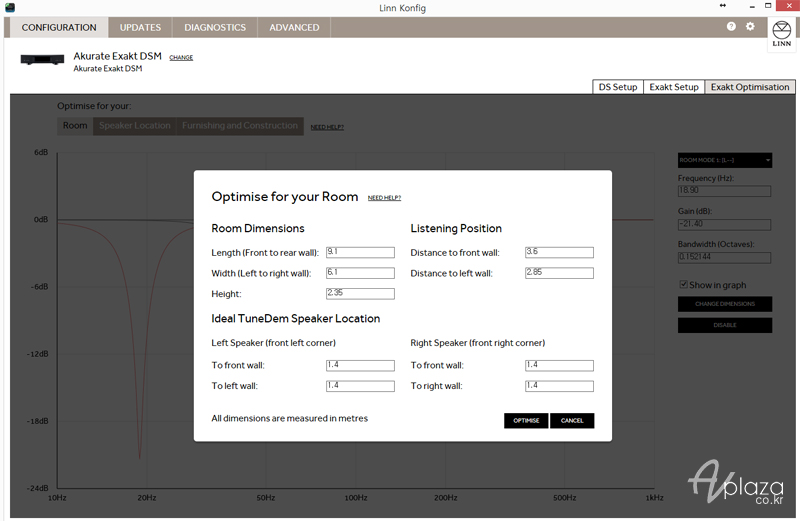The image size is (800, 521).
Task: Toggle the Show in graph checkbox
Action: click(683, 284)
